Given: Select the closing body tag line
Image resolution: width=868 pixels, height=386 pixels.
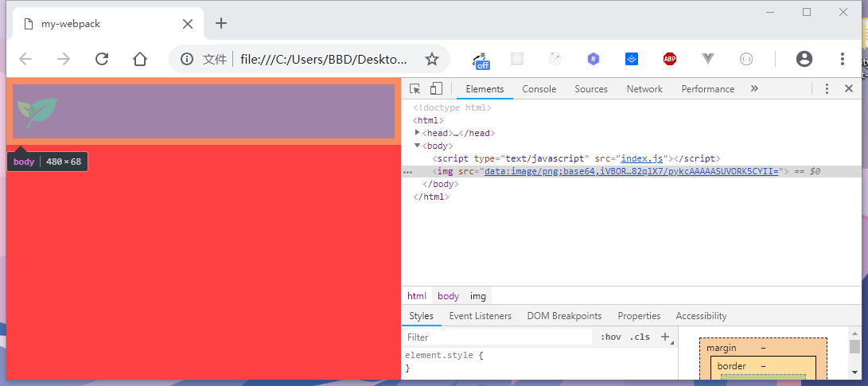Looking at the screenshot, I should tap(442, 184).
